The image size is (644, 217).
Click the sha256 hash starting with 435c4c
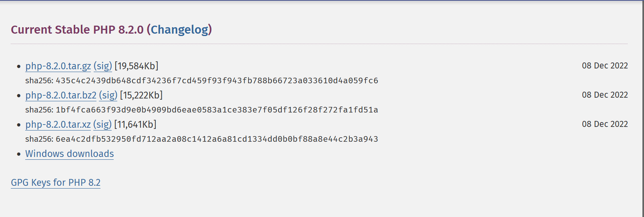(217, 80)
